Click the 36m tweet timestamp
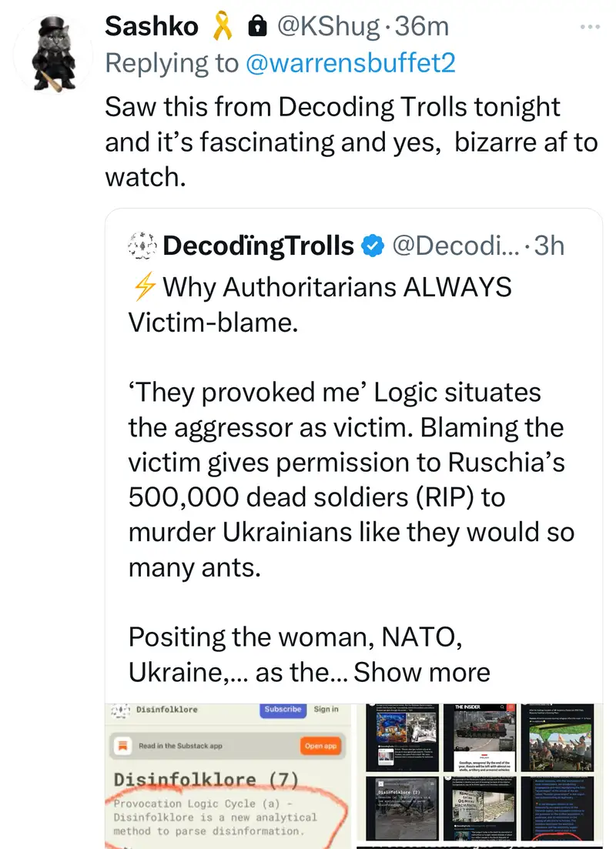 (x=420, y=27)
